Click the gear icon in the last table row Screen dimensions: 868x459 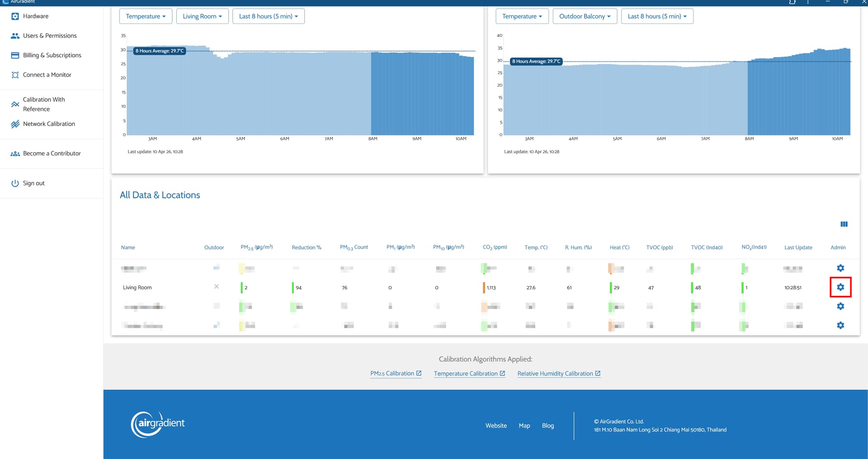pyautogui.click(x=840, y=325)
